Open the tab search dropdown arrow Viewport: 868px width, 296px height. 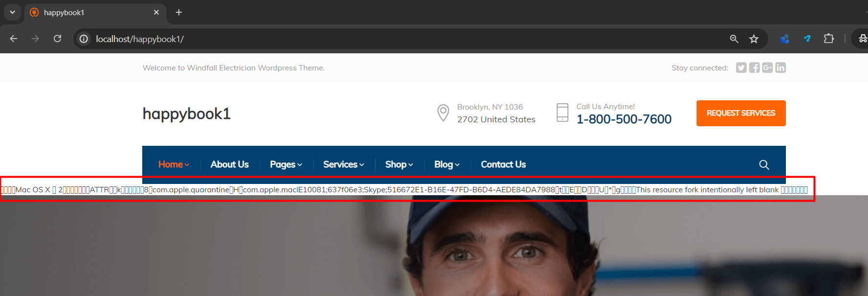(12, 12)
